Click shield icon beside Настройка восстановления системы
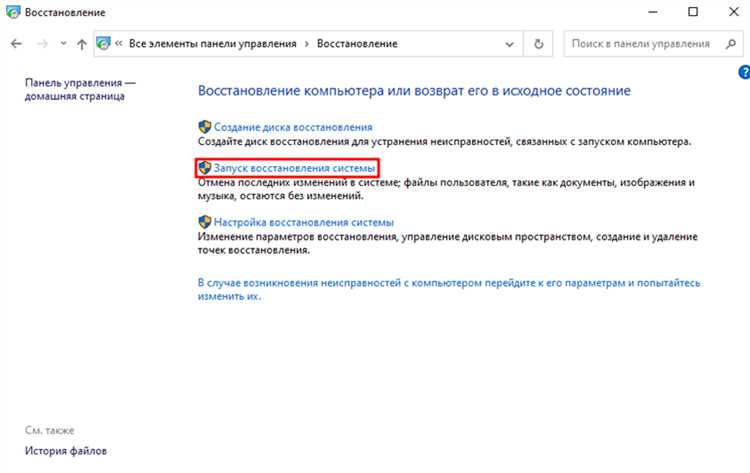Image resolution: width=750 pixels, height=473 pixels. (x=205, y=222)
